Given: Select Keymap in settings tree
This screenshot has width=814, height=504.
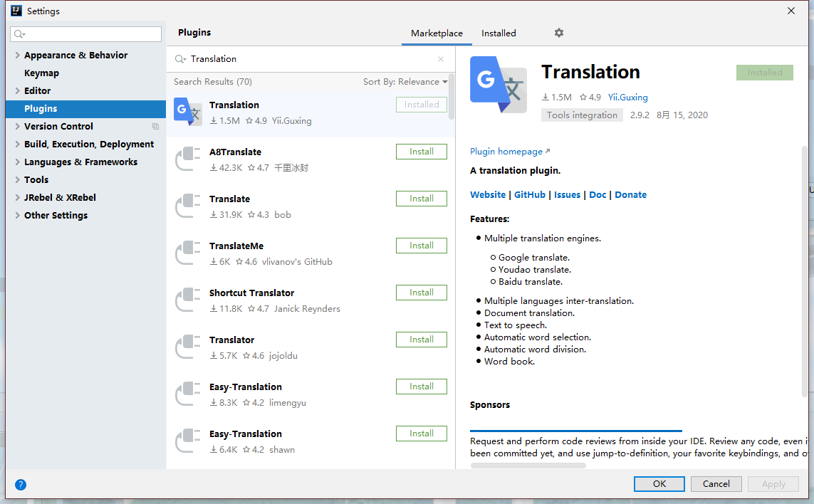Looking at the screenshot, I should [41, 73].
